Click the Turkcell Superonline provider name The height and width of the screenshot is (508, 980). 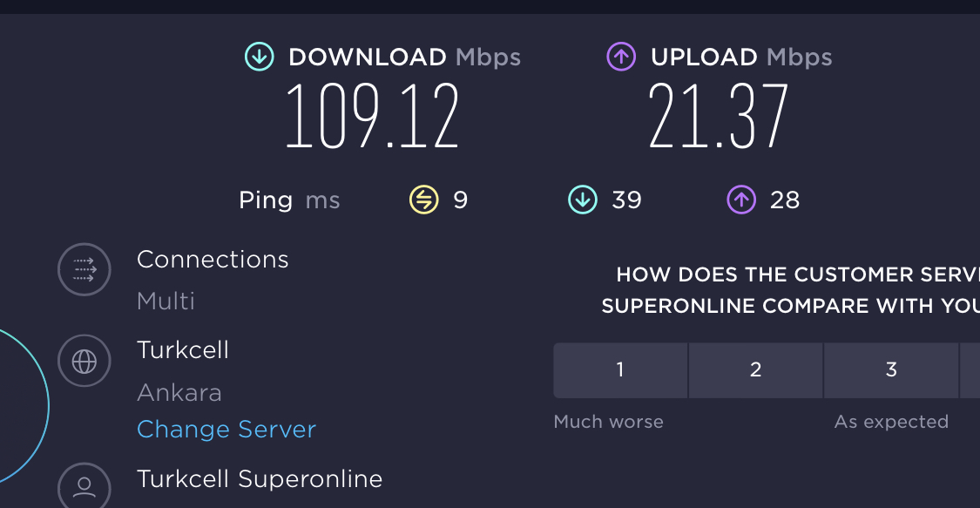260,479
